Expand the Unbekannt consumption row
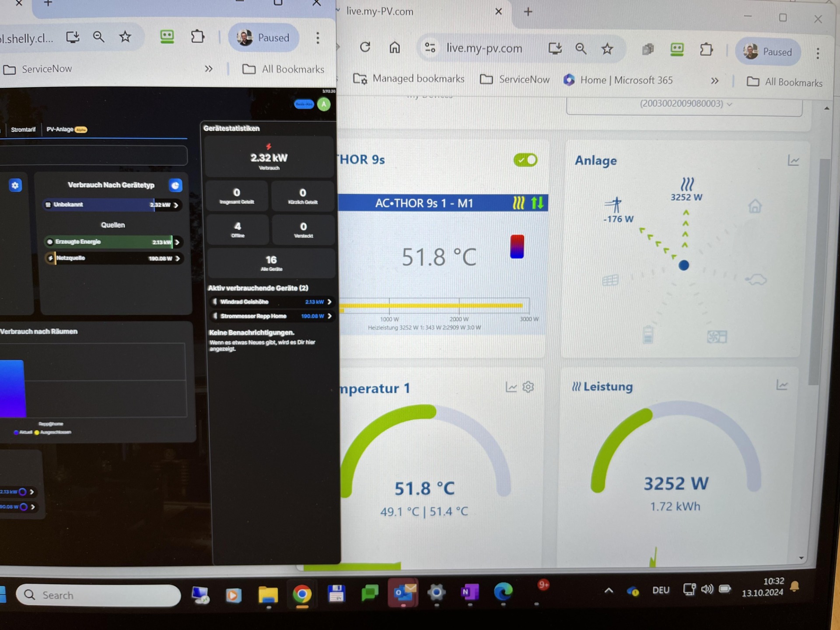Image resolution: width=840 pixels, height=630 pixels. (x=112, y=205)
